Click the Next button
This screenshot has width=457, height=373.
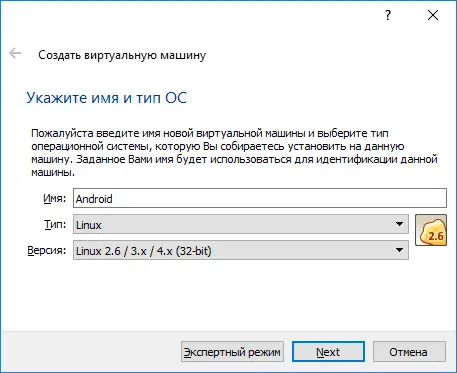(x=328, y=352)
